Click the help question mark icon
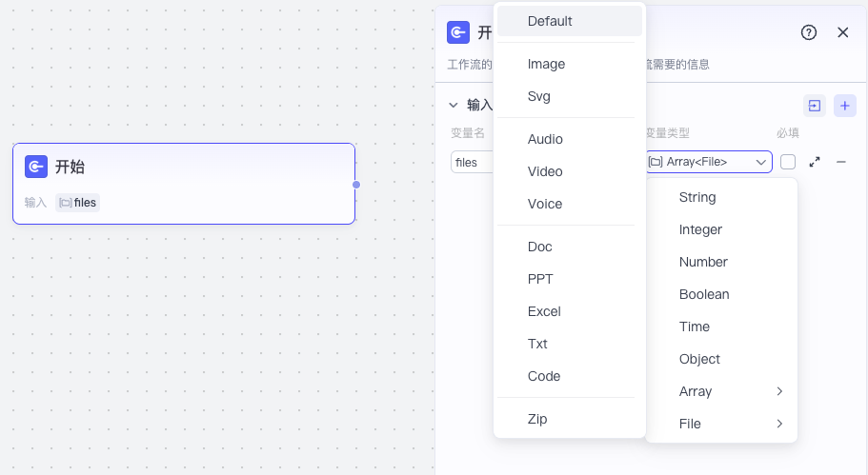 809,32
